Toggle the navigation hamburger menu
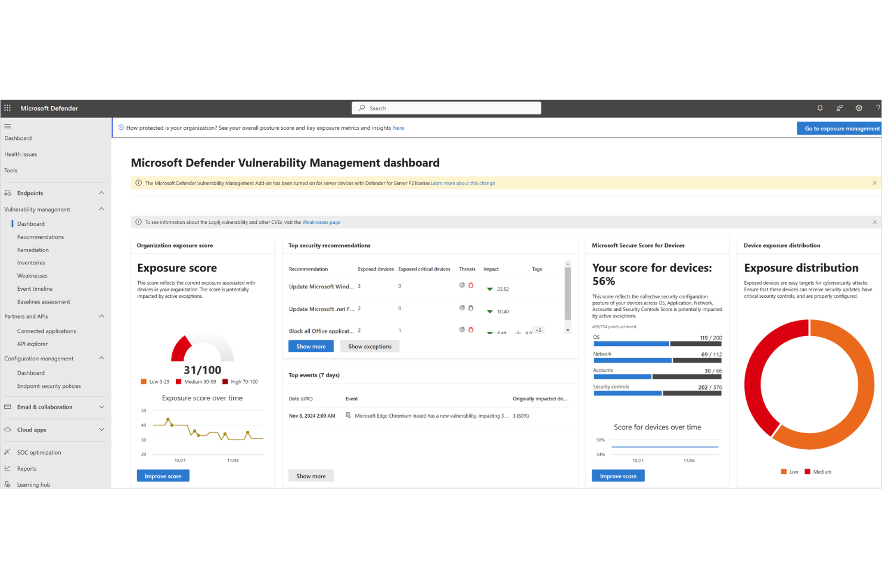Image resolution: width=882 pixels, height=588 pixels. tap(8, 126)
